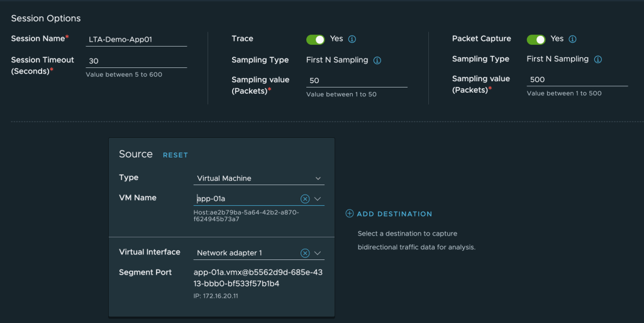This screenshot has width=644, height=323.
Task: Click info icon beside Trace Sampling Type
Action: [377, 60]
